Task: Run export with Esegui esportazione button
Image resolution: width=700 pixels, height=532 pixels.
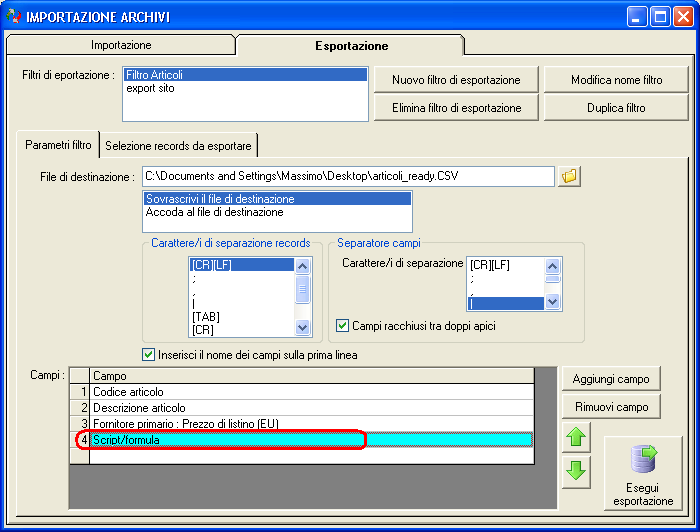Action: tap(643, 473)
